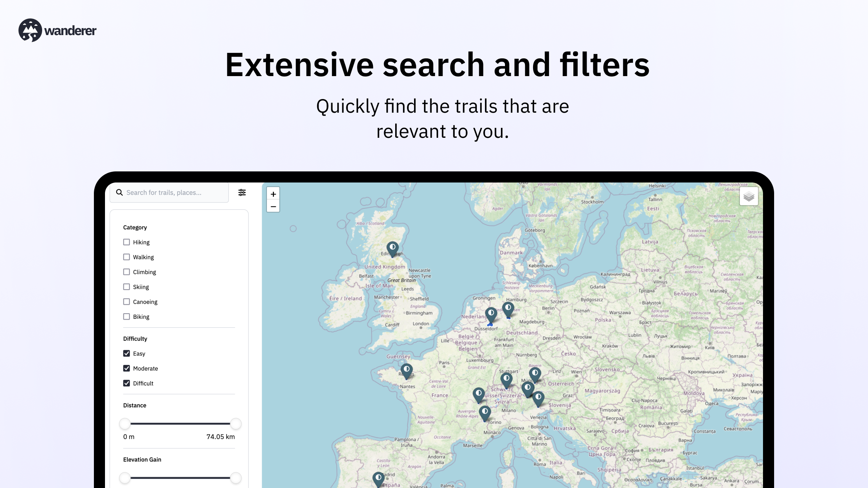
Task: Zoom in on the map
Action: click(273, 194)
